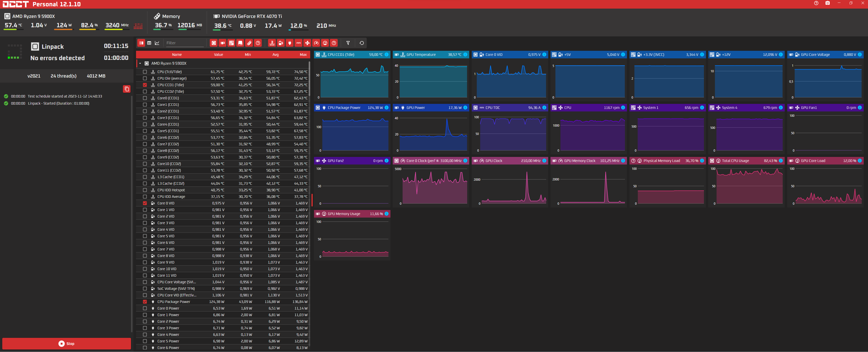Toggle memory RAM sensors filter icon
This screenshot has width=868, height=352.
249,43
